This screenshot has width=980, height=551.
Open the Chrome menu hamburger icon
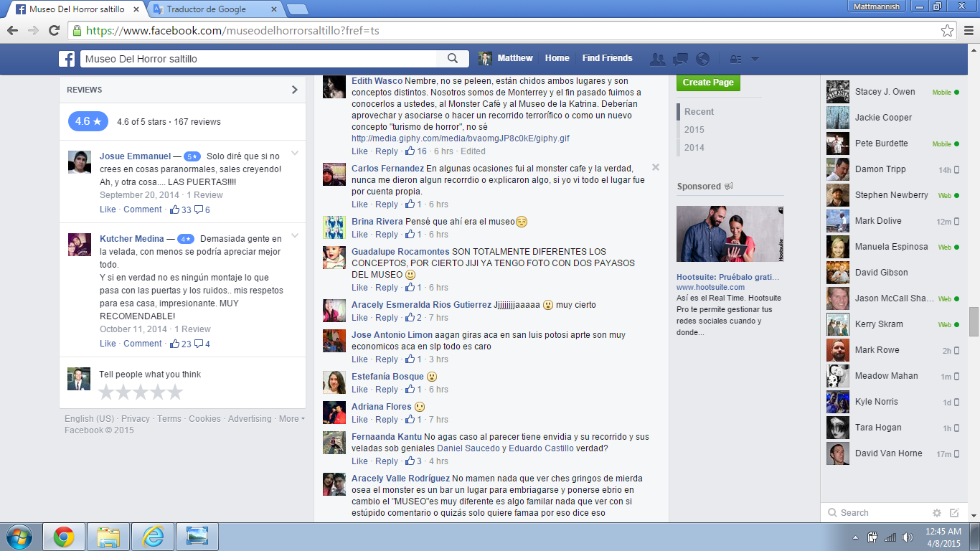pyautogui.click(x=967, y=30)
